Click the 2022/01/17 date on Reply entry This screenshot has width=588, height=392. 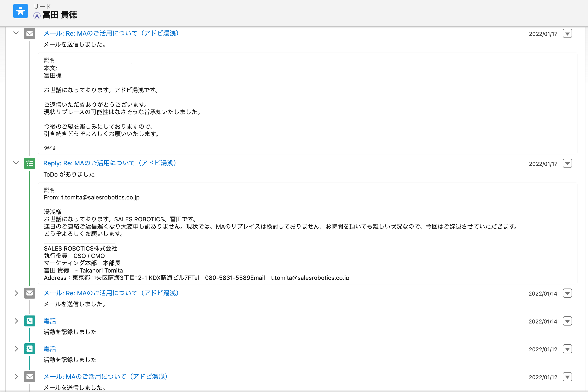[x=543, y=164]
